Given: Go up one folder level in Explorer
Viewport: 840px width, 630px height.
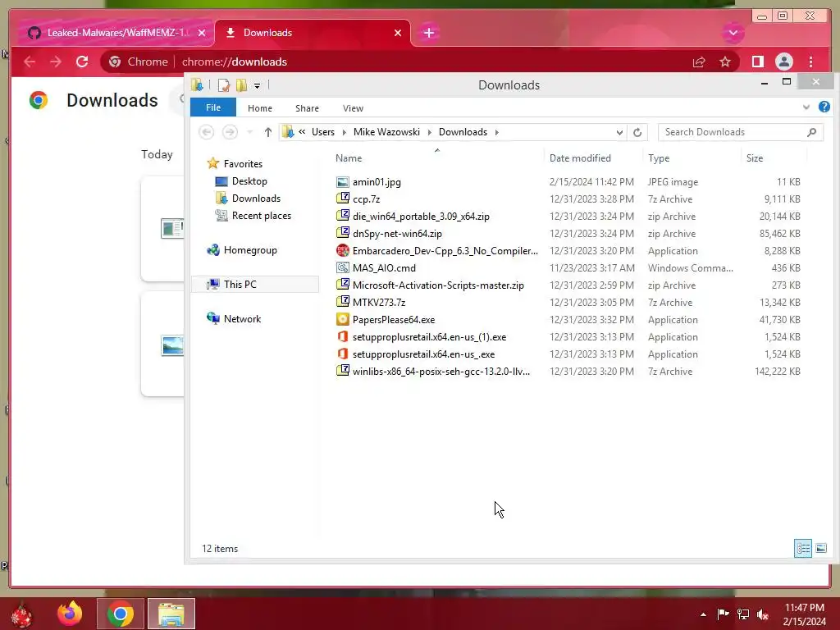Looking at the screenshot, I should tap(268, 132).
